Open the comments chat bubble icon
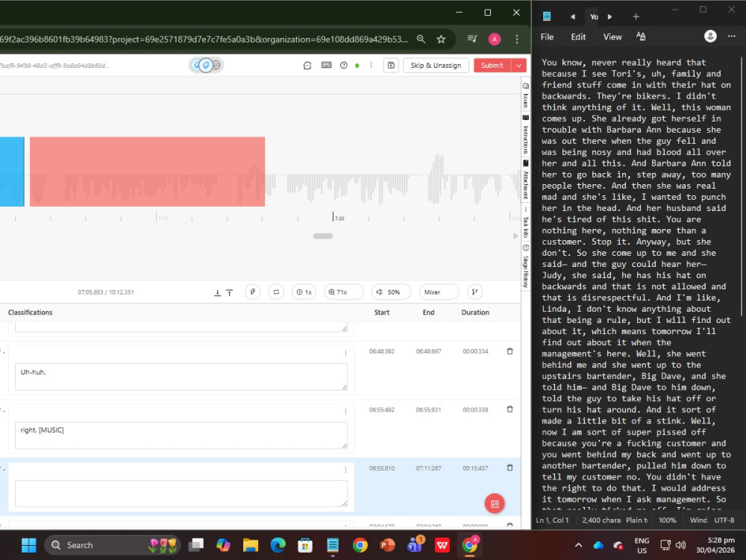 tap(307, 66)
